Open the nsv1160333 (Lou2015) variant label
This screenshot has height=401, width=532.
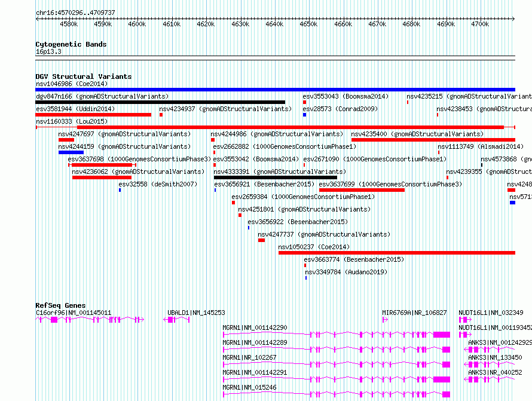72,121
